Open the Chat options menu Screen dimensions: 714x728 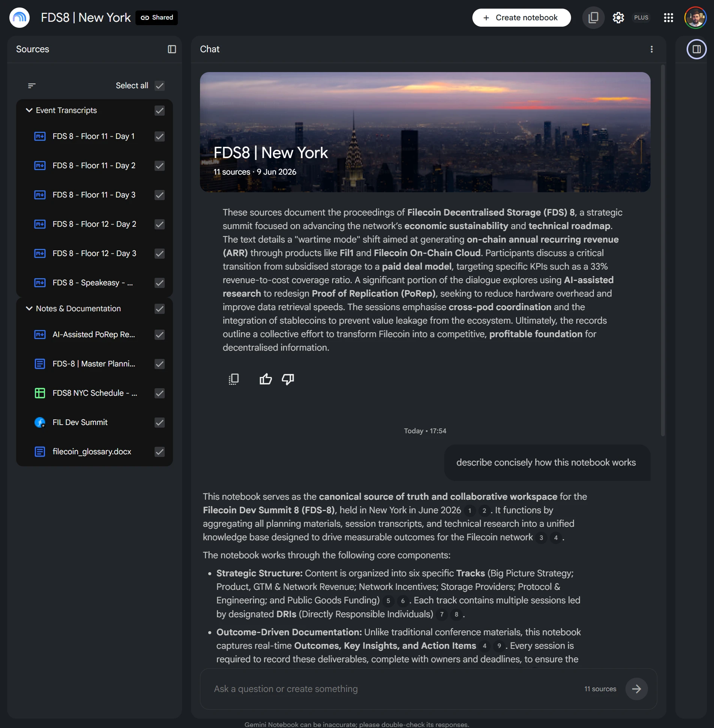pyautogui.click(x=651, y=49)
